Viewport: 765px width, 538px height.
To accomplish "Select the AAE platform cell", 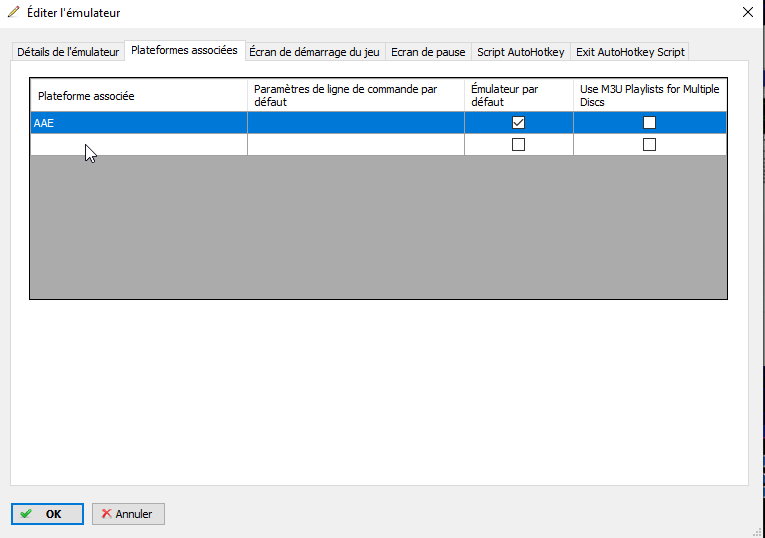I will (x=138, y=123).
